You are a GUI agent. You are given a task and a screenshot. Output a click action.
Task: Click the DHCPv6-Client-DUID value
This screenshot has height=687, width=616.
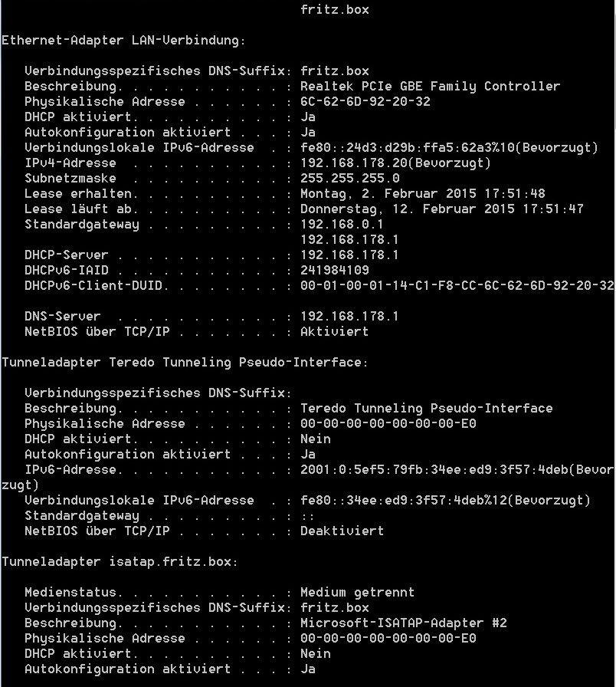click(457, 286)
